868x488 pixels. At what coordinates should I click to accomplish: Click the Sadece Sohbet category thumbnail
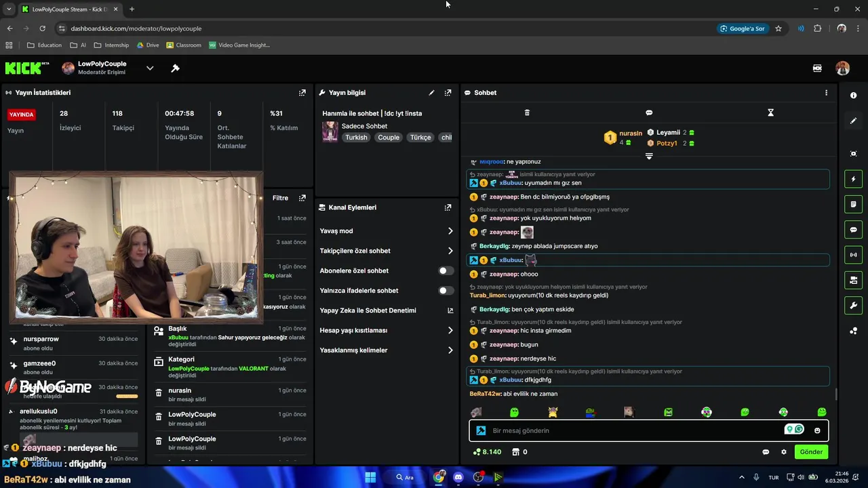click(x=330, y=131)
